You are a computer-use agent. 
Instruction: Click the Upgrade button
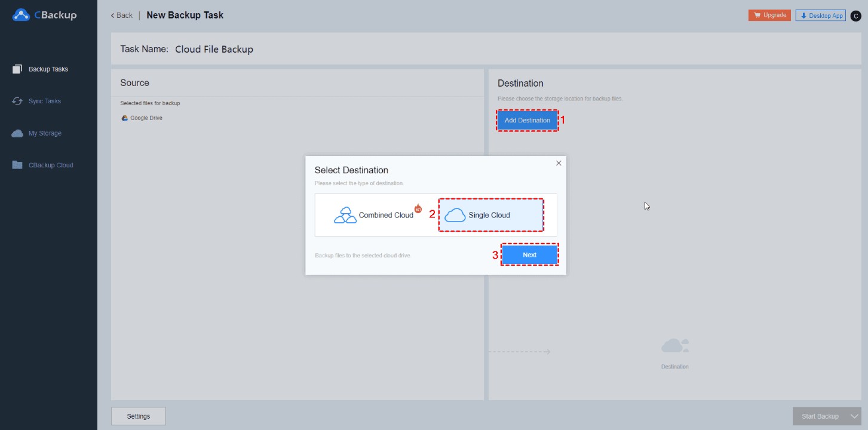tap(769, 16)
